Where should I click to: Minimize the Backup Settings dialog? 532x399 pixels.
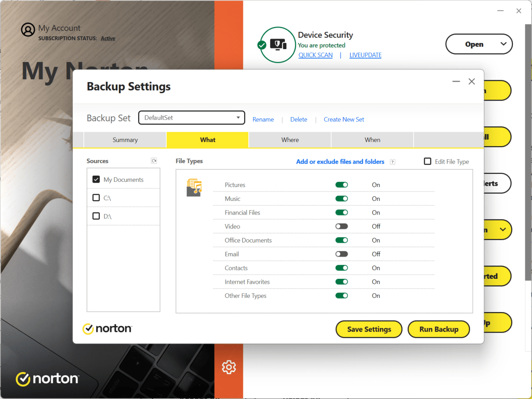456,82
